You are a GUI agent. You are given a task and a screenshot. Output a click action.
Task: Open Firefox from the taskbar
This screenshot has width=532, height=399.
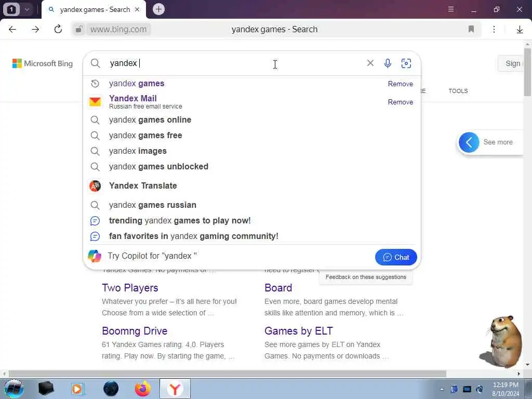pyautogui.click(x=143, y=389)
